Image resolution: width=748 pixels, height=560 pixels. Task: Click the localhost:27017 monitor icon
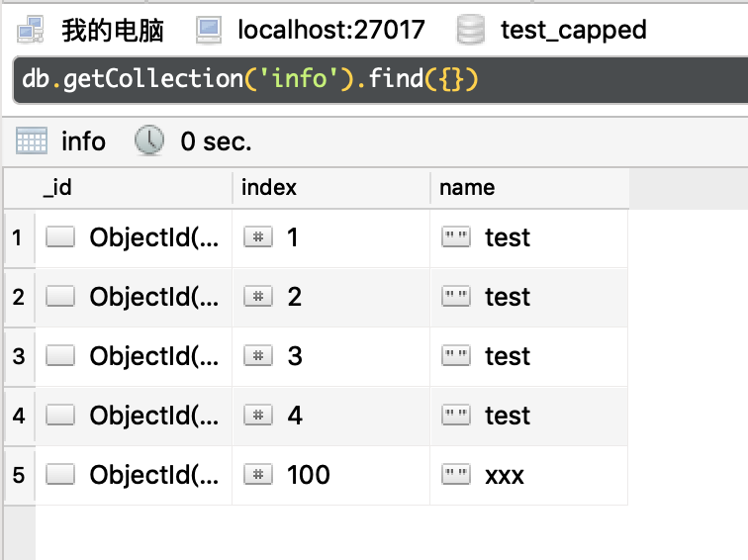click(x=209, y=30)
